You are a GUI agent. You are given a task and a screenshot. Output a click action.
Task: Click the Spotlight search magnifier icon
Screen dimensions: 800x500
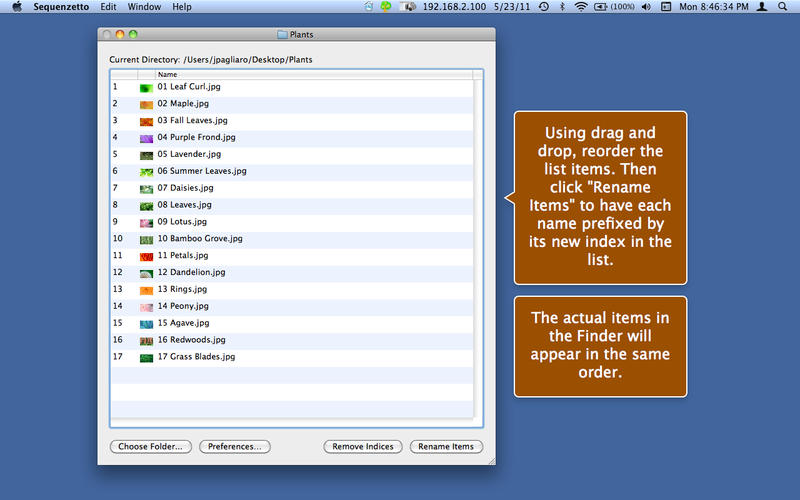782,7
